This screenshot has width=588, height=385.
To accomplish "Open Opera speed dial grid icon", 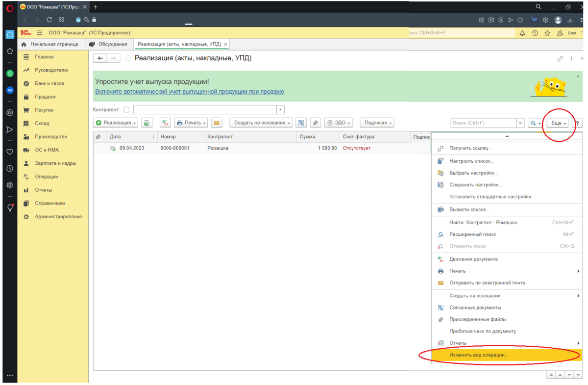I will click(x=61, y=20).
